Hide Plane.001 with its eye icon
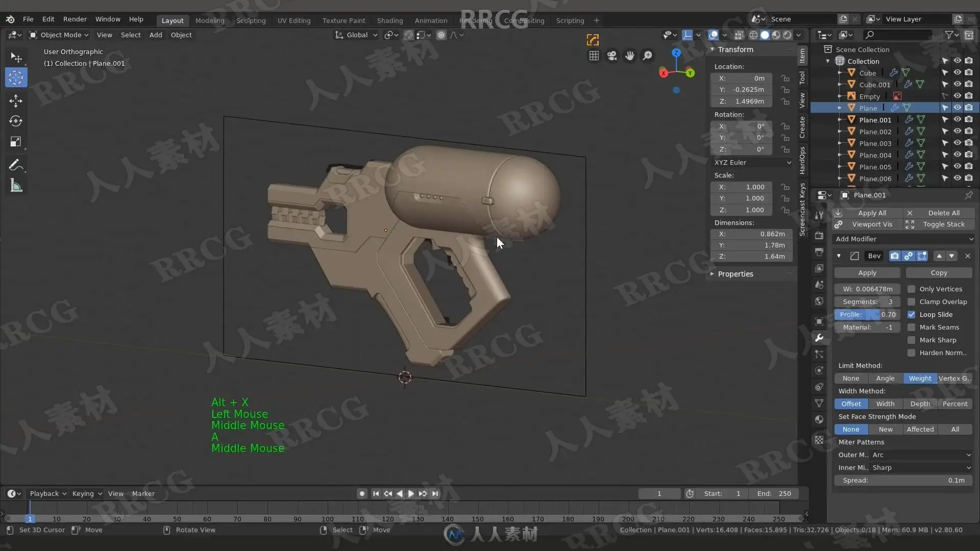The height and width of the screenshot is (551, 980). click(x=957, y=119)
